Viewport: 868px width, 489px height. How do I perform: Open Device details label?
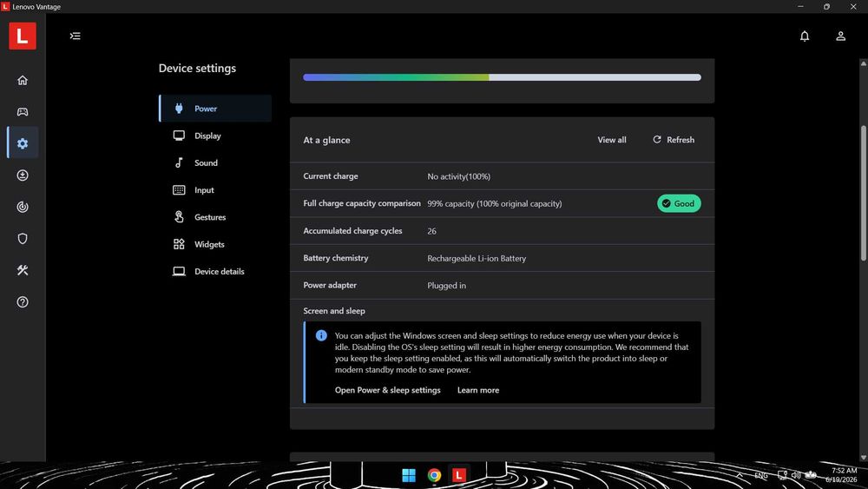click(x=220, y=271)
